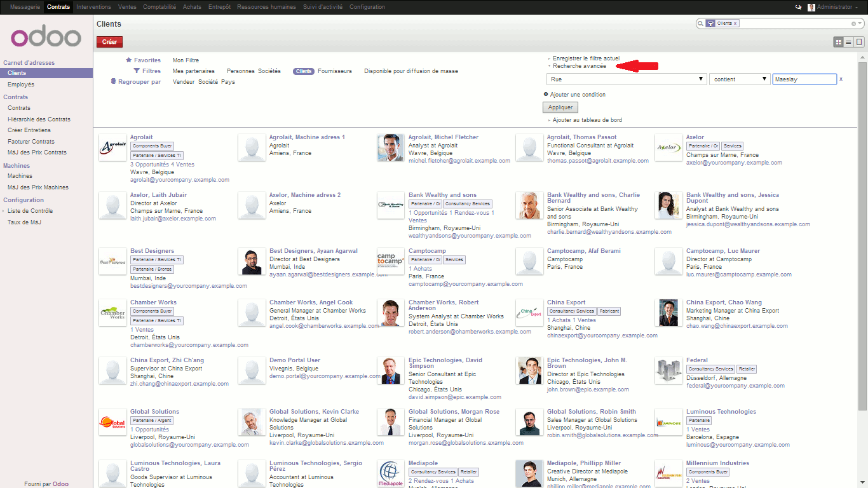Image resolution: width=868 pixels, height=488 pixels.
Task: Click the magnifier icon in search box
Action: (x=701, y=24)
